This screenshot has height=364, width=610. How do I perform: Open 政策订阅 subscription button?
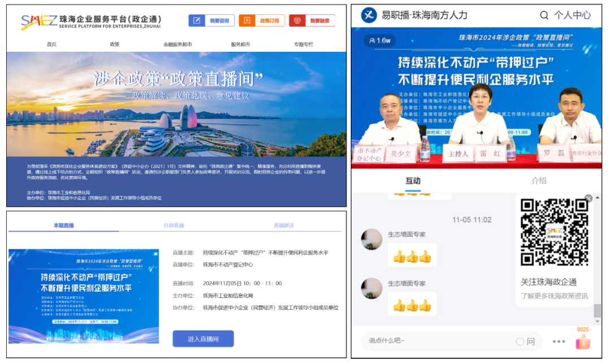(x=262, y=21)
